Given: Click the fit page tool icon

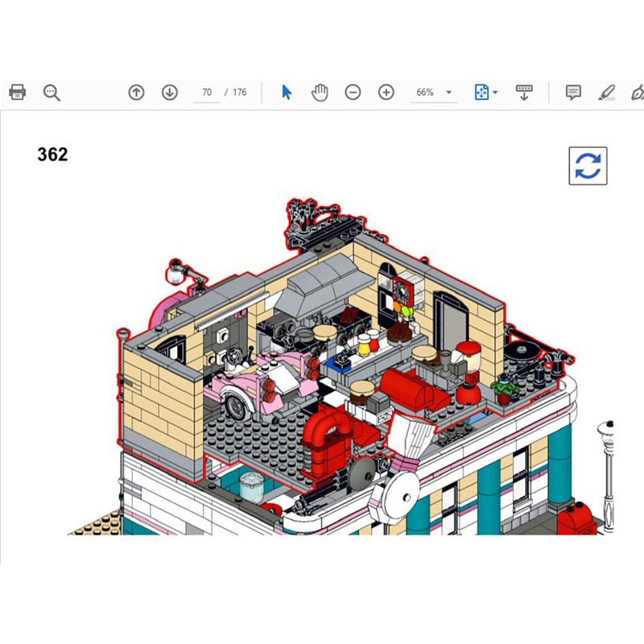Looking at the screenshot, I should [x=481, y=92].
